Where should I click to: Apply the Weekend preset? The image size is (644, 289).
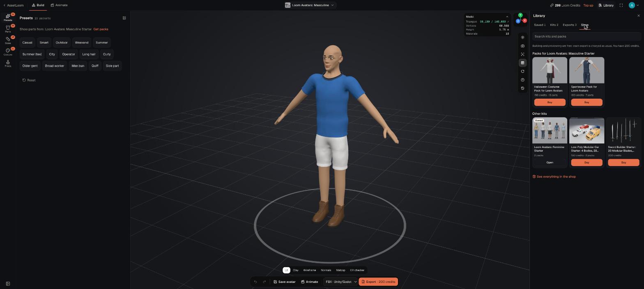pos(82,43)
